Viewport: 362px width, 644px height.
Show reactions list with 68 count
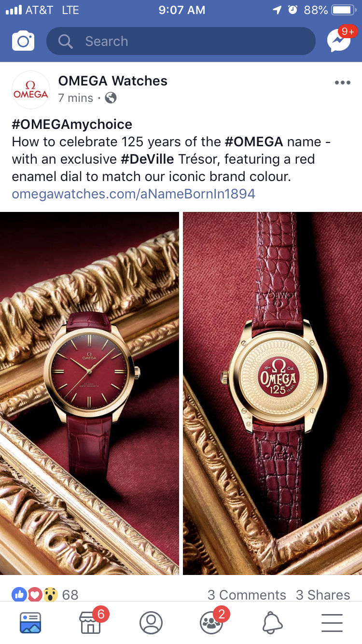[x=45, y=595]
